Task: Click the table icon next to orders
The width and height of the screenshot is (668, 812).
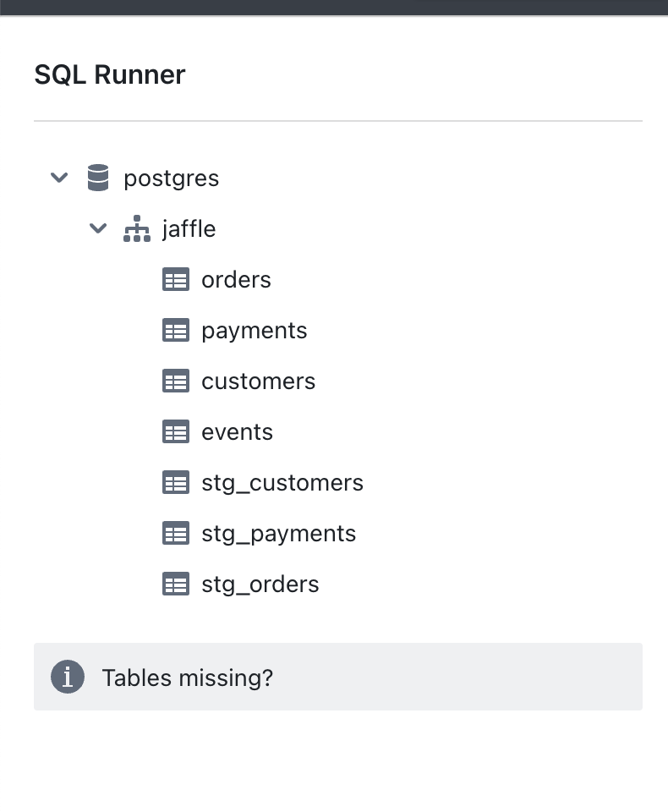Action: (x=176, y=279)
